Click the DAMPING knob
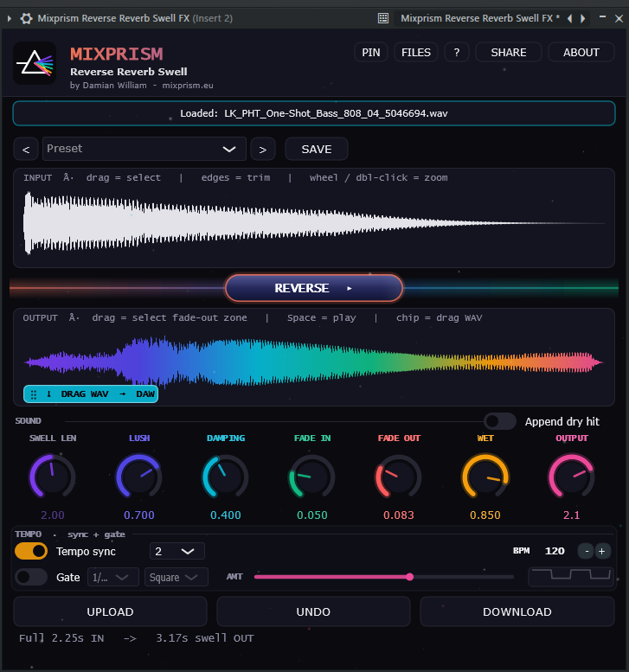Screen dimensions: 629x672 point(226,477)
